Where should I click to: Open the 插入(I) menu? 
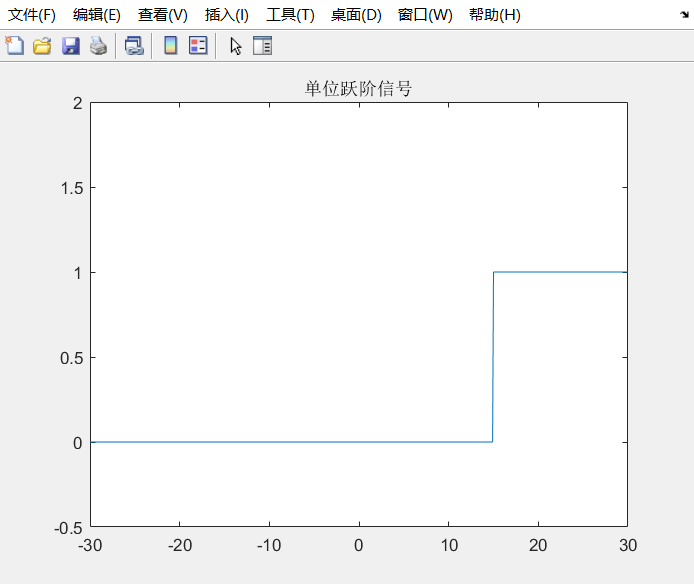point(227,15)
